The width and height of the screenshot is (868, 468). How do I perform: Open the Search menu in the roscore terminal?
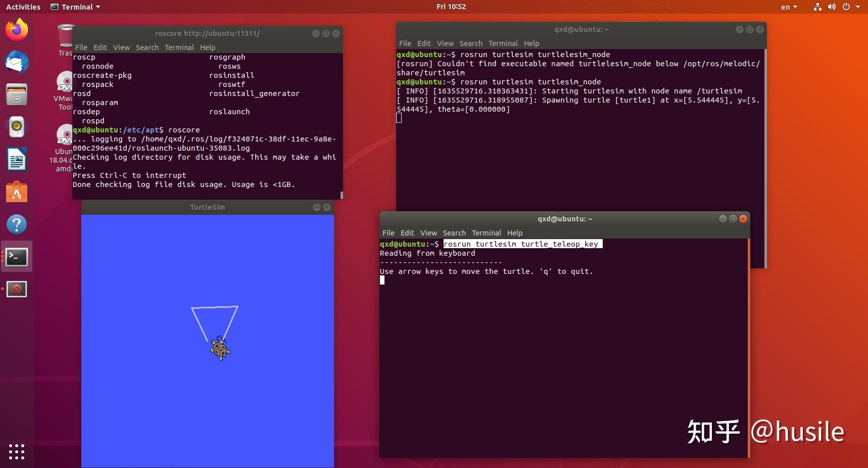pos(147,47)
